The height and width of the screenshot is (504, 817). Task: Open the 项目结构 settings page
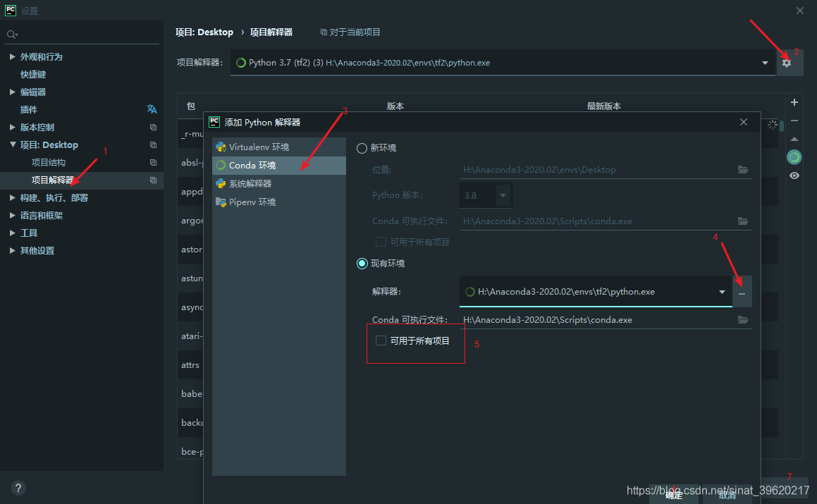(49, 163)
